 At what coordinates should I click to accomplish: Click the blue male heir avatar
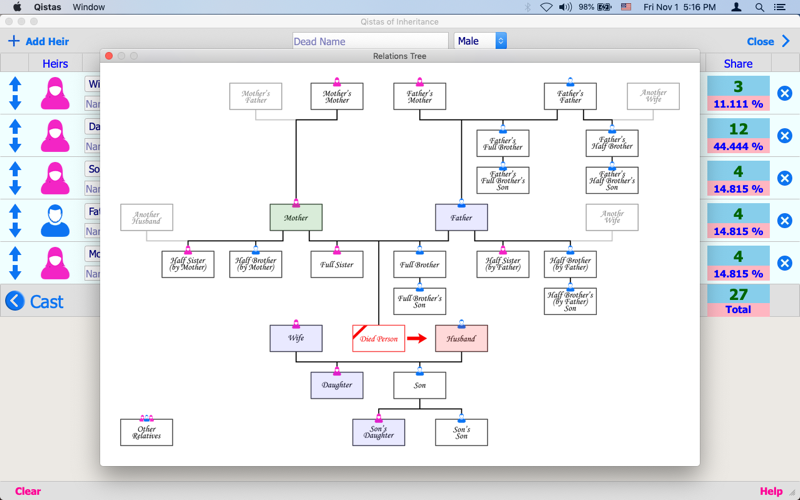point(55,220)
